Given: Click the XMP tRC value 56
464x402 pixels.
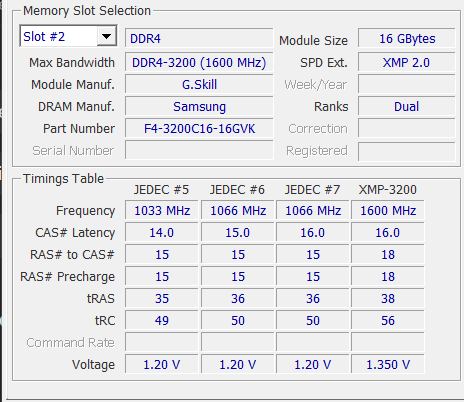Looking at the screenshot, I should [x=388, y=320].
